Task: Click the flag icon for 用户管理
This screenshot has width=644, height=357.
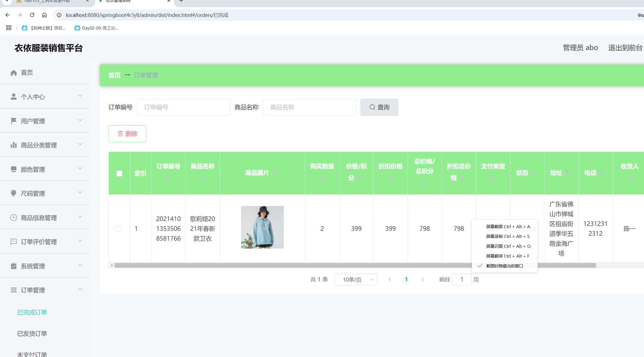Action: [14, 121]
